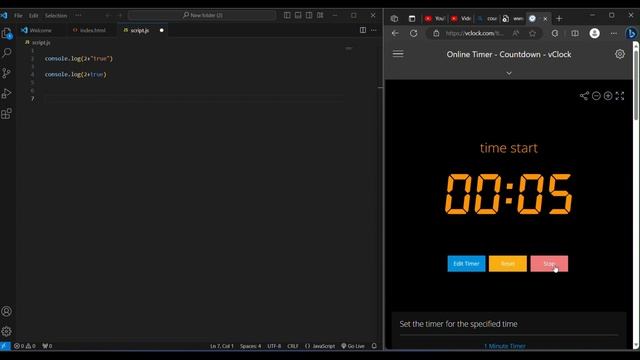Open the vClock hamburger menu
Image resolution: width=640 pixels, height=360 pixels.
(x=398, y=54)
